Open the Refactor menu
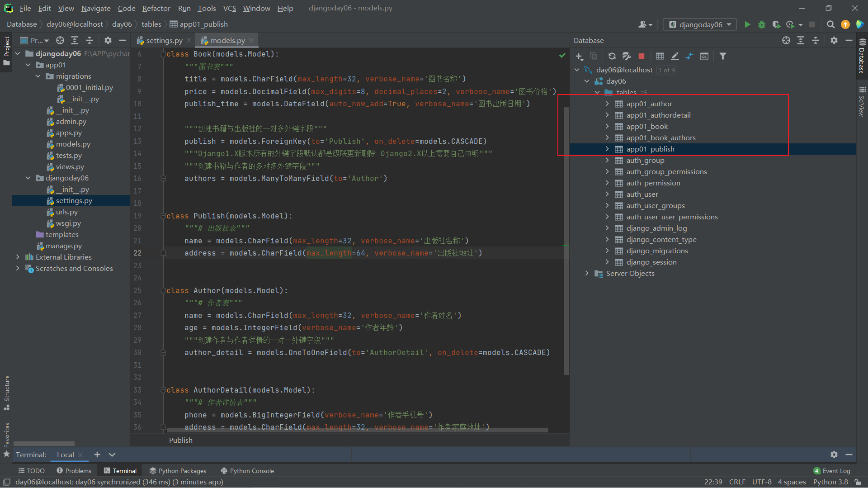The width and height of the screenshot is (868, 488). tap(156, 8)
